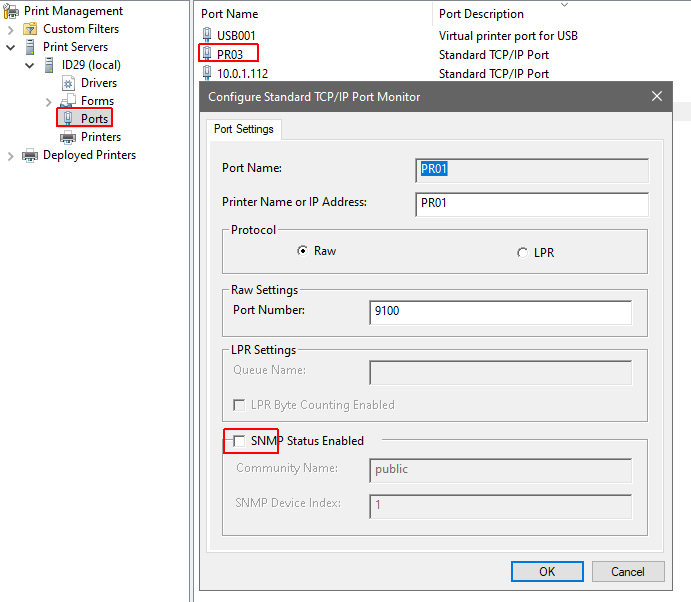Image resolution: width=691 pixels, height=602 pixels.
Task: Enable SNMP Status checkbox
Action: (x=239, y=441)
